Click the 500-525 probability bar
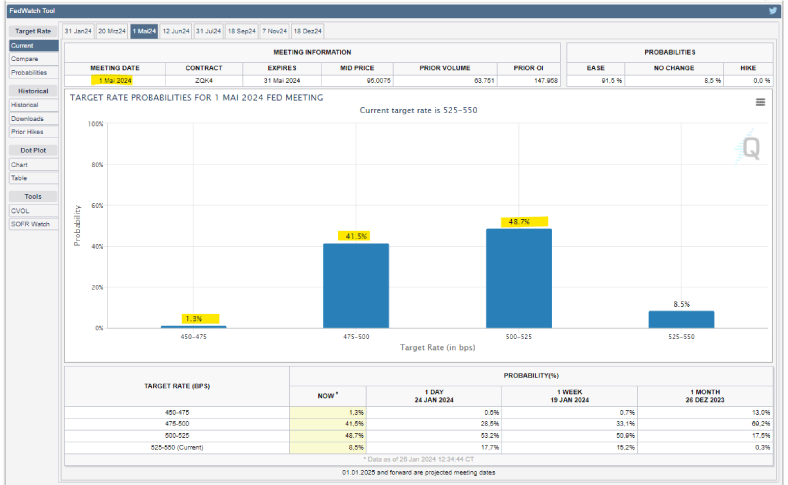This screenshot has width=788, height=485. [x=517, y=278]
